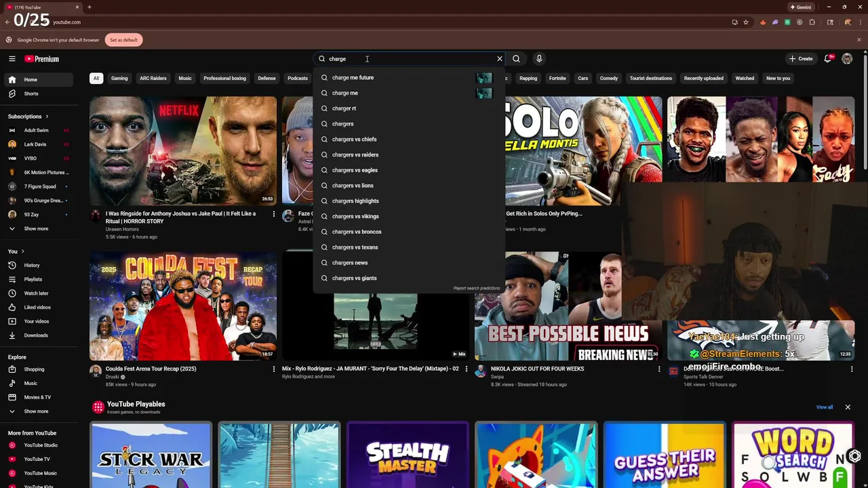
Task: Select the Gaming filter chip
Action: pos(119,78)
